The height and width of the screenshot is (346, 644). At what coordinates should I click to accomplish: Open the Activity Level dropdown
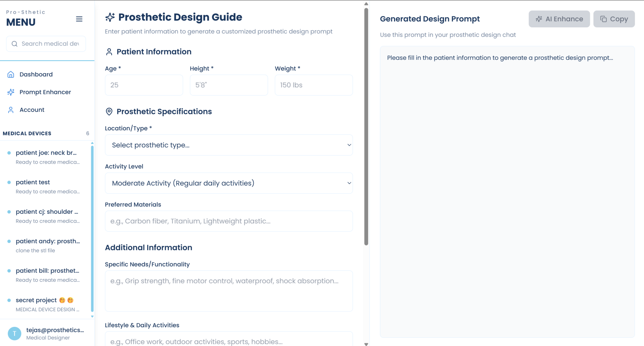coord(229,183)
